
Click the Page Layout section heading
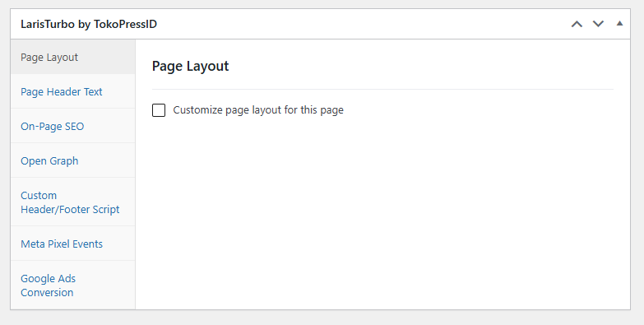[x=190, y=66]
